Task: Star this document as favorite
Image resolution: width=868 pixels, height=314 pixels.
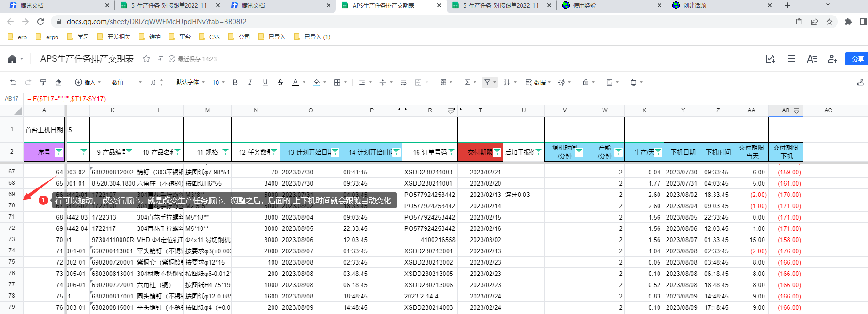Action: (x=146, y=59)
